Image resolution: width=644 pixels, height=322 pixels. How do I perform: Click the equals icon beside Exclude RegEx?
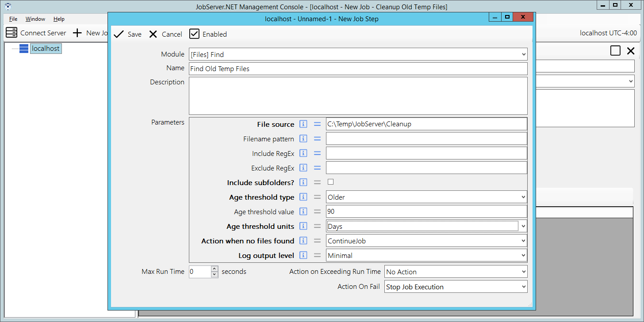point(317,168)
